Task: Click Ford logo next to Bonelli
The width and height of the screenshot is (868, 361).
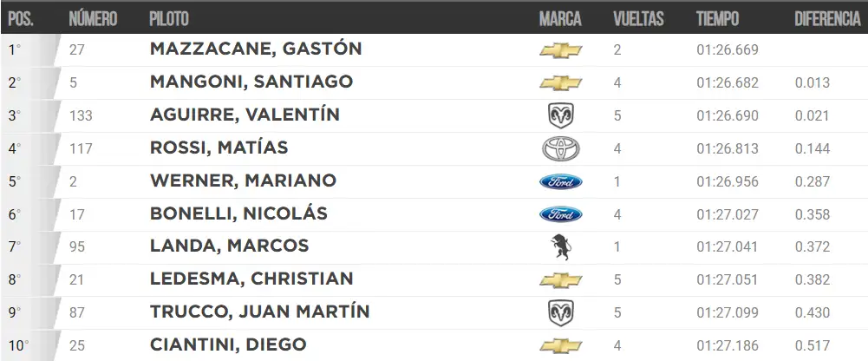Action: pyautogui.click(x=561, y=214)
